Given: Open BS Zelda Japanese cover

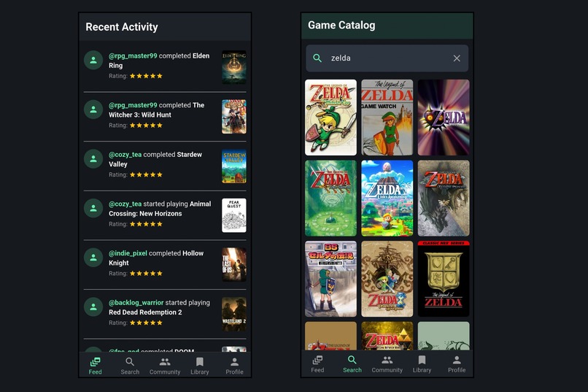Looking at the screenshot, I should click(x=330, y=279).
